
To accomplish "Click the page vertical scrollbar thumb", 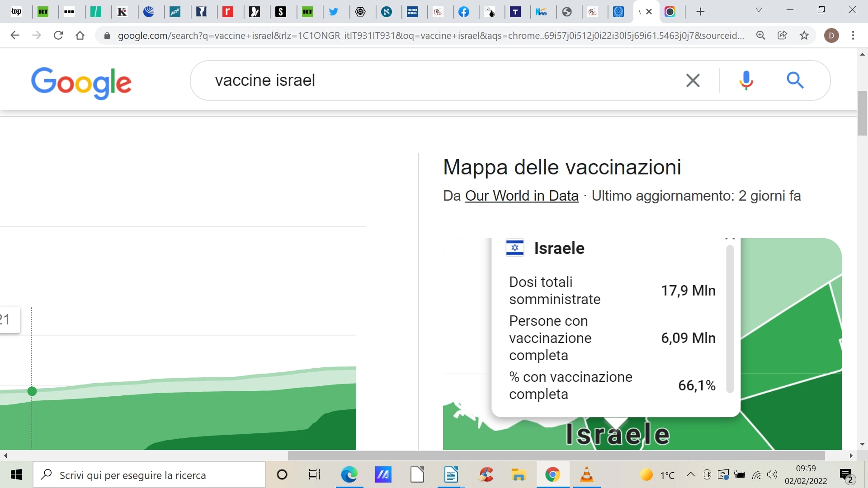I will [x=862, y=113].
